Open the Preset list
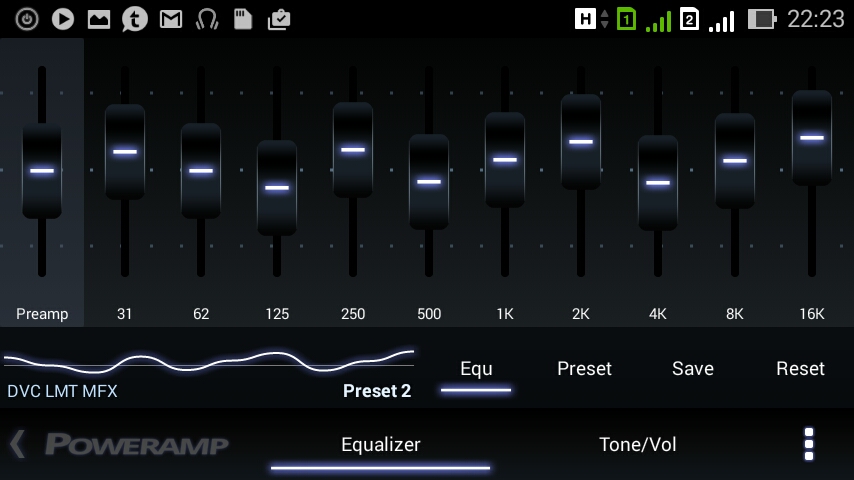 pyautogui.click(x=584, y=369)
